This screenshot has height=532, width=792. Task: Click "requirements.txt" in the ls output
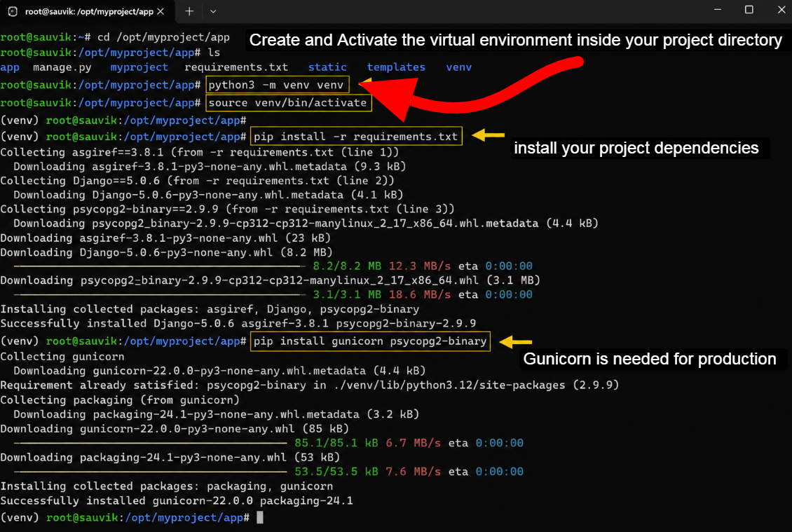[x=236, y=67]
